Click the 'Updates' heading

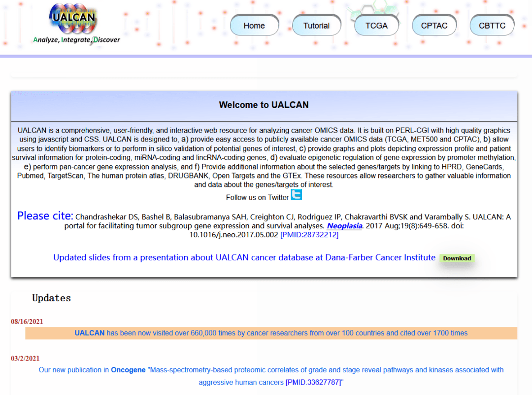(52, 298)
